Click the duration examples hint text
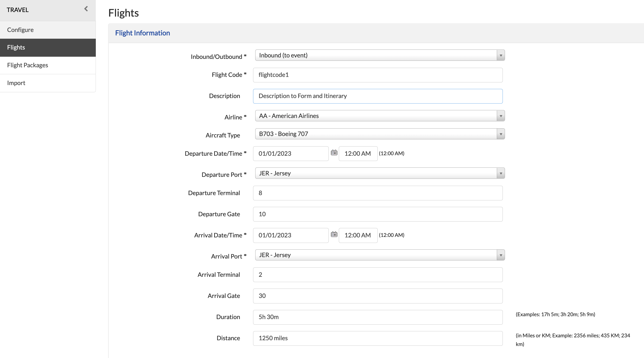Screen dimensions: 644x358 pyautogui.click(x=555, y=314)
